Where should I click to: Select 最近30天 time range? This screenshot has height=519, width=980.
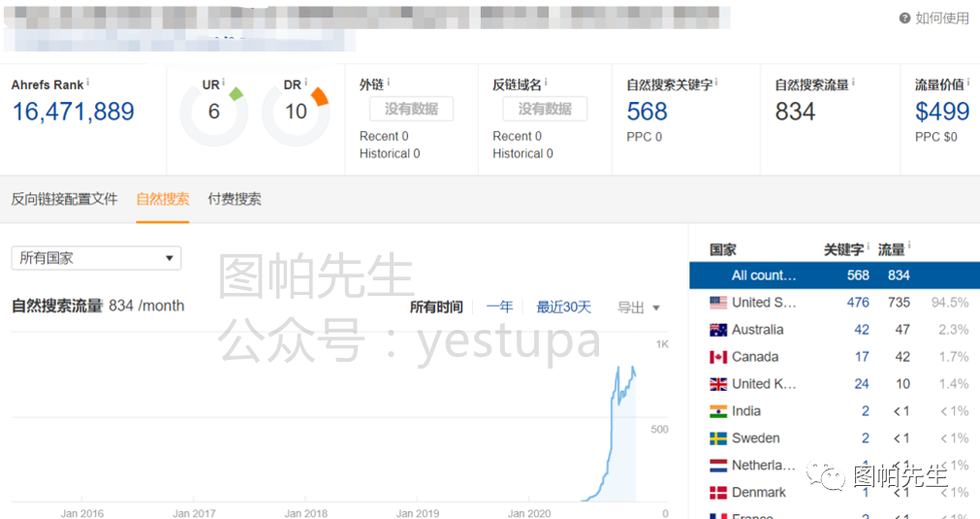[564, 308]
